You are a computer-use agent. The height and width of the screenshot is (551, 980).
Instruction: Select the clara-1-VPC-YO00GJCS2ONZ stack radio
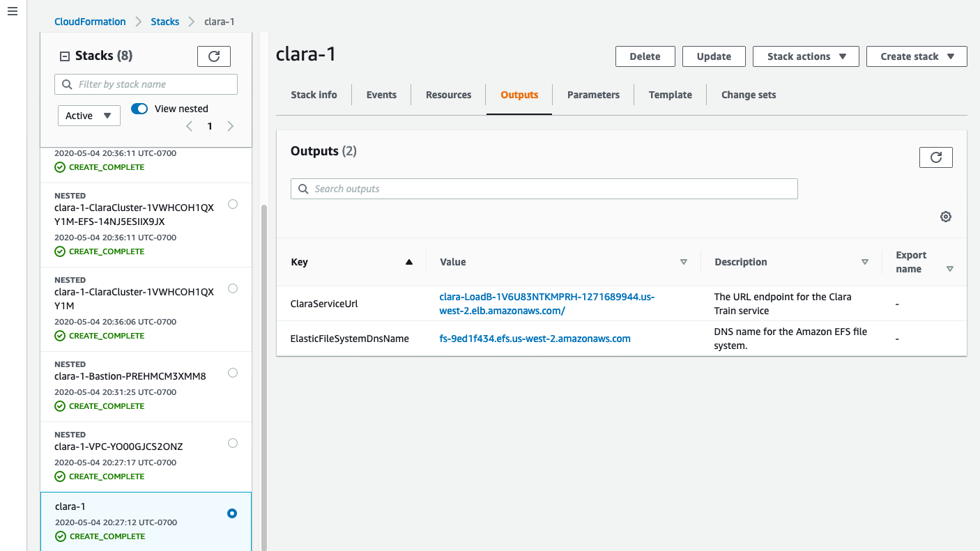coord(233,443)
